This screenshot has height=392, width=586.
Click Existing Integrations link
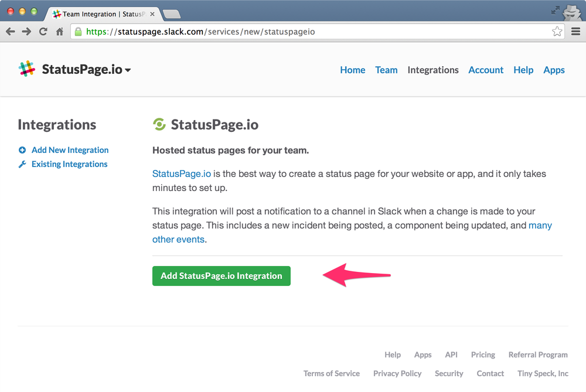70,165
